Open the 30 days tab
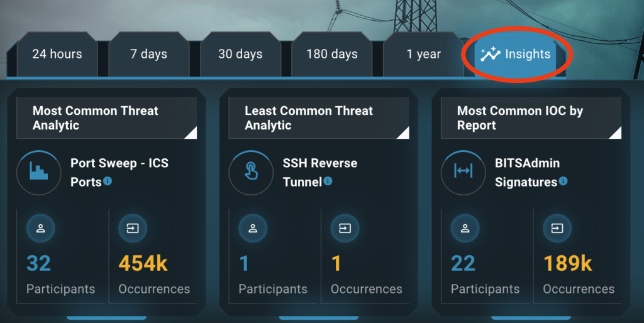The height and width of the screenshot is (323, 644). pyautogui.click(x=240, y=54)
